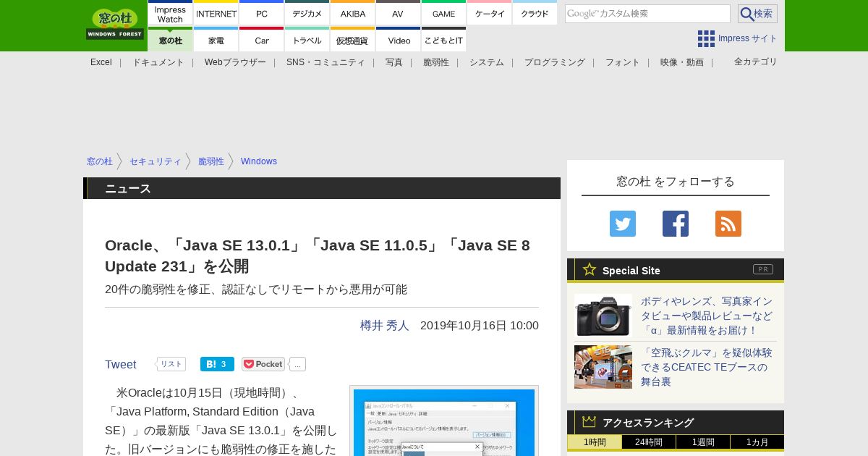
Task: Click the ellipsis share count button
Action: [x=297, y=364]
